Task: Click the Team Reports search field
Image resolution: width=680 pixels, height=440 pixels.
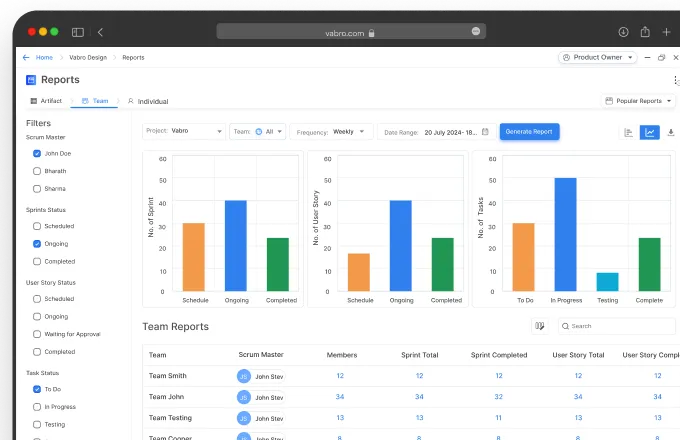Action: 620,325
